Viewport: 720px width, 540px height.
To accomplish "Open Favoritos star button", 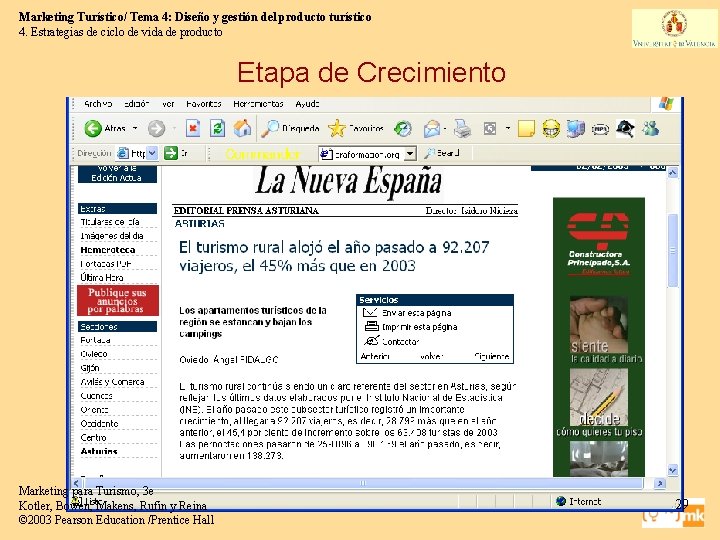I will tap(356, 129).
